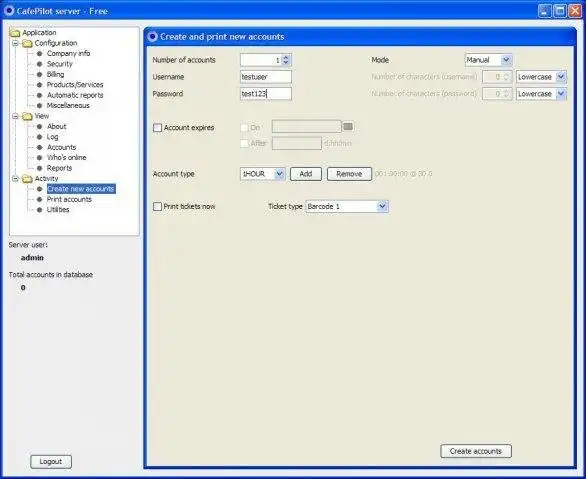Click the Username field containing testuser
586x479 pixels.
(x=266, y=77)
